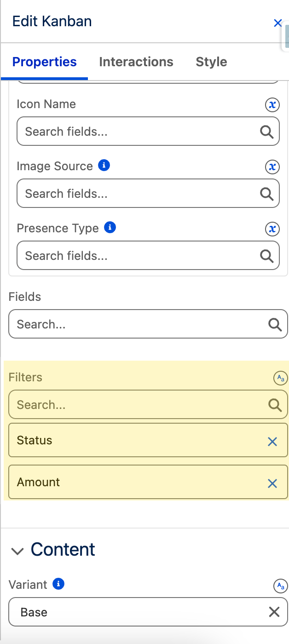Click the formula icon next to Presence Type
The height and width of the screenshot is (644, 289).
(272, 229)
